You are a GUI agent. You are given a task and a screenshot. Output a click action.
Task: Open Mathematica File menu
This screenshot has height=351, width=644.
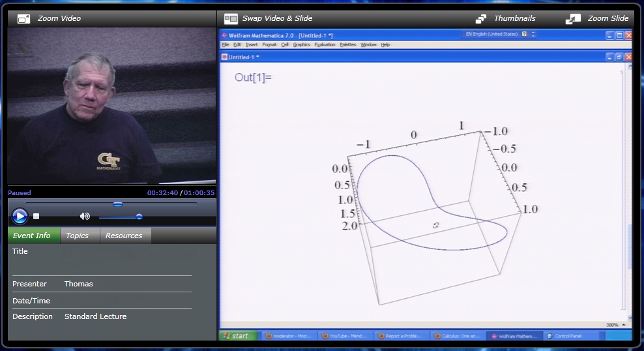click(226, 44)
